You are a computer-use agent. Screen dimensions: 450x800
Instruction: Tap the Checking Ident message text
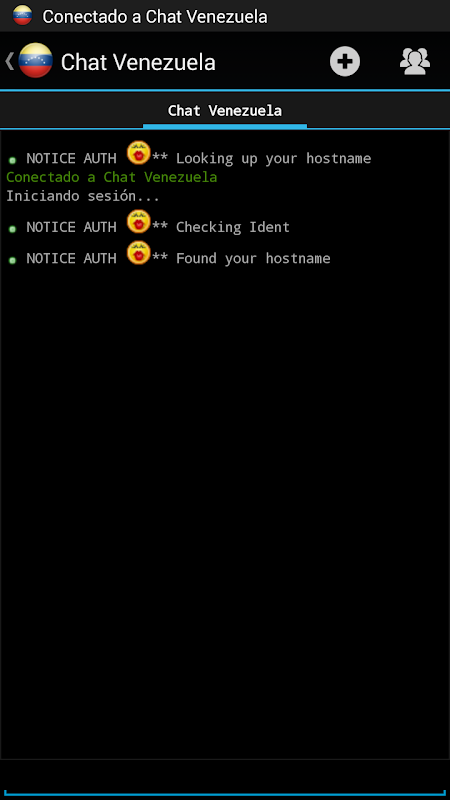pos(233,227)
